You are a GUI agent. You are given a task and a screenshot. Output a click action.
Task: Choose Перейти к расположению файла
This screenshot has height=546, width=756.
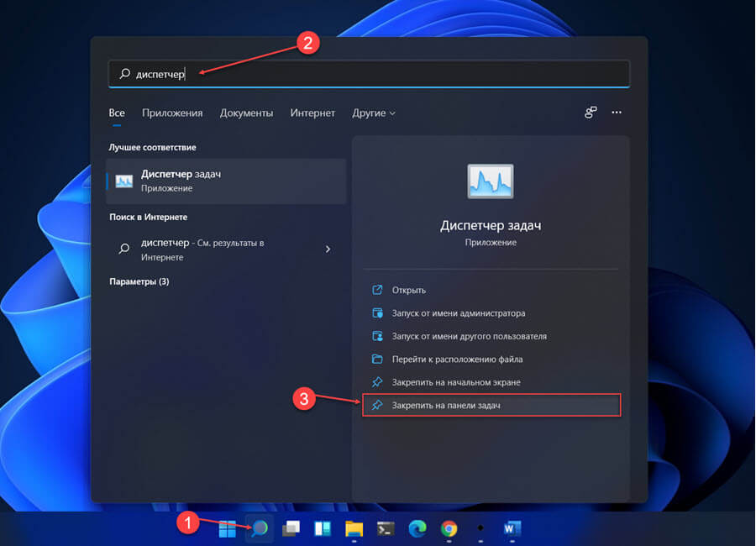[491, 360]
